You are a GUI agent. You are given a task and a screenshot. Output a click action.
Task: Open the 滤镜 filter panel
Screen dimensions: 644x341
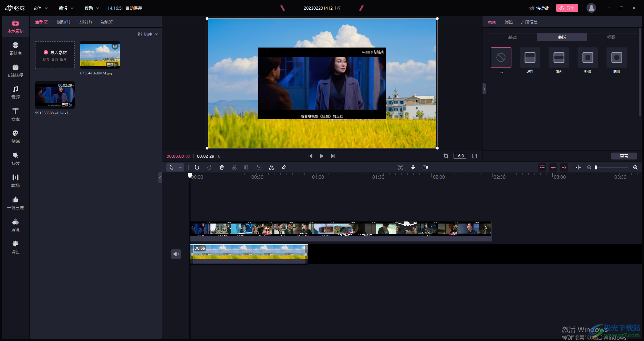15,225
